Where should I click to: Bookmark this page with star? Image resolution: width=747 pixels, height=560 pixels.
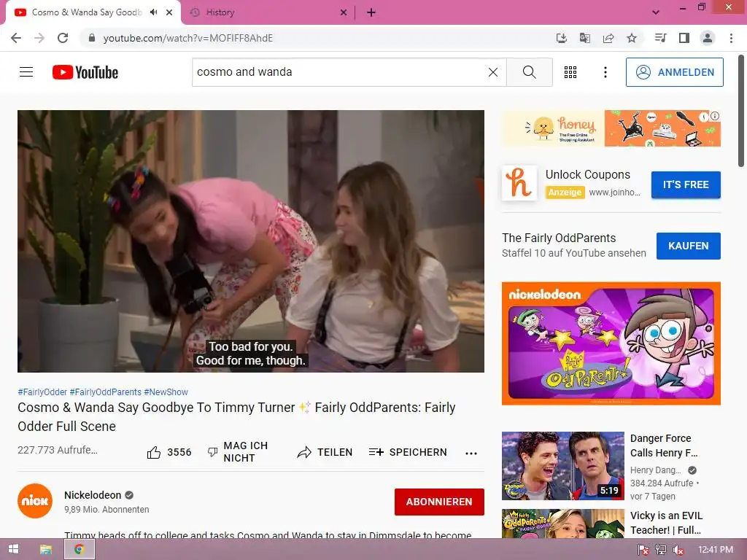pyautogui.click(x=632, y=38)
